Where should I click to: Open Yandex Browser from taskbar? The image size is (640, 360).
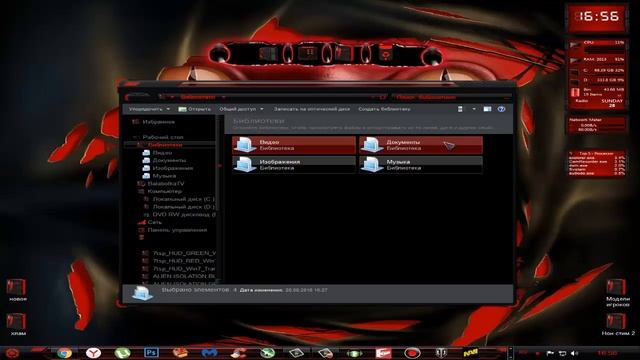tap(93, 353)
